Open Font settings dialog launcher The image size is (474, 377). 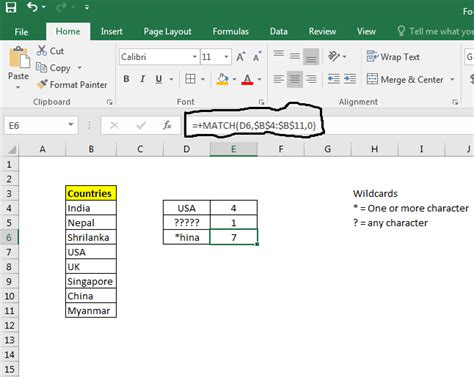point(261,102)
